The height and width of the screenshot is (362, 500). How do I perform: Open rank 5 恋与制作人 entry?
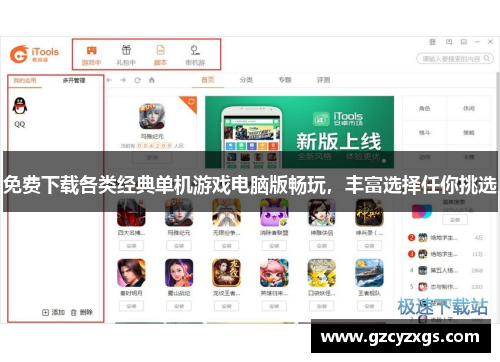point(445,287)
